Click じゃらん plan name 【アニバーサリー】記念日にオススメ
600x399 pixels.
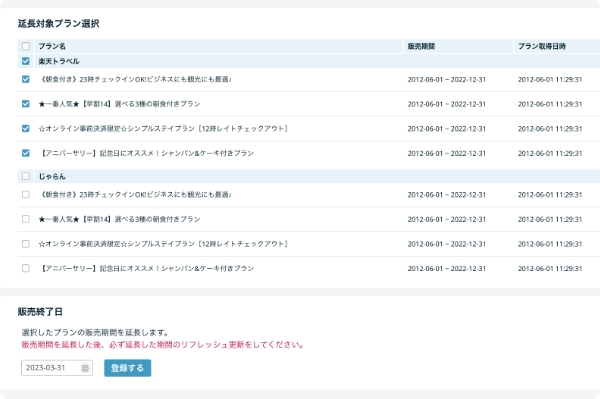(147, 268)
